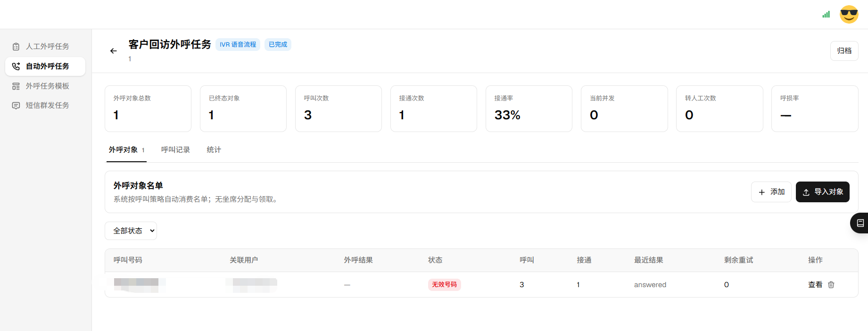Open the floating side panel icon
The width and height of the screenshot is (868, 331).
(860, 223)
